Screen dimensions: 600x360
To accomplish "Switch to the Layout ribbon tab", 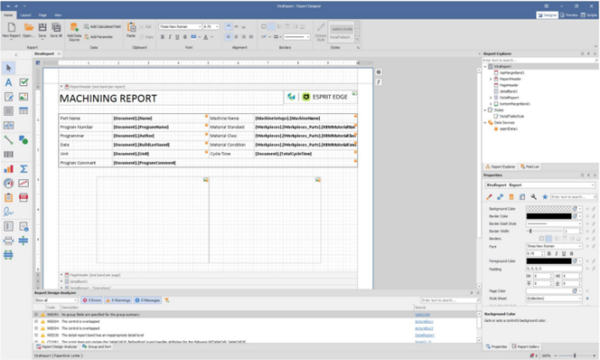I will [x=26, y=15].
